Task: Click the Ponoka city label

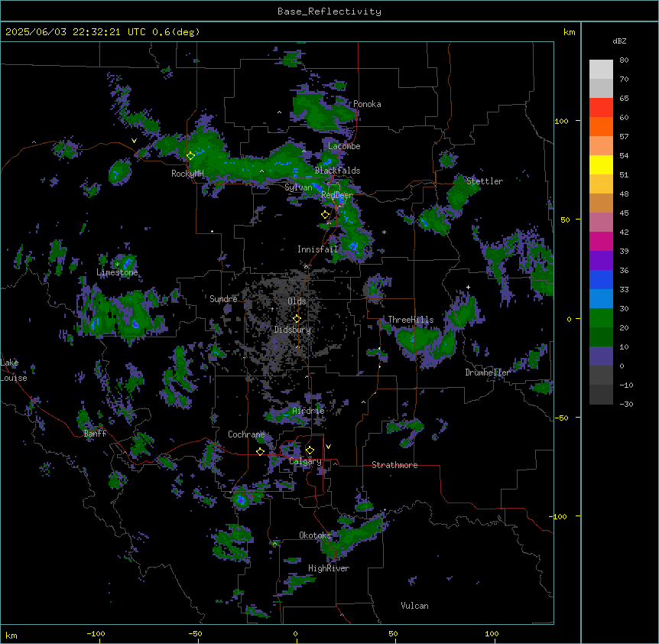Action: pyautogui.click(x=367, y=104)
